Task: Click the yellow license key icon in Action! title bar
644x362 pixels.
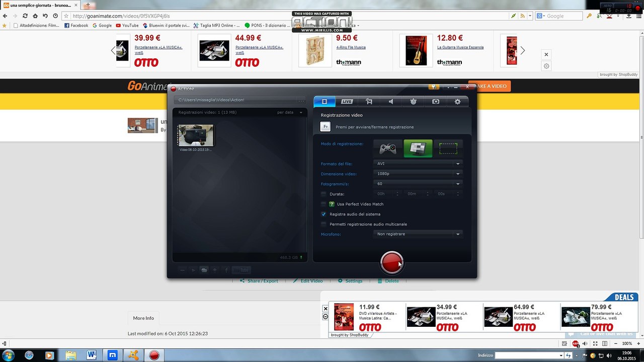Action: tap(434, 87)
